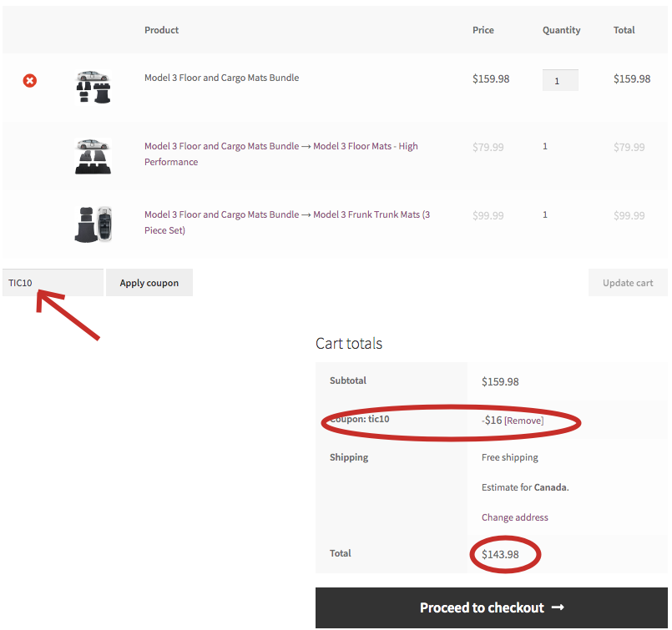Click the Quantity column header
672x630 pixels.
pos(561,30)
